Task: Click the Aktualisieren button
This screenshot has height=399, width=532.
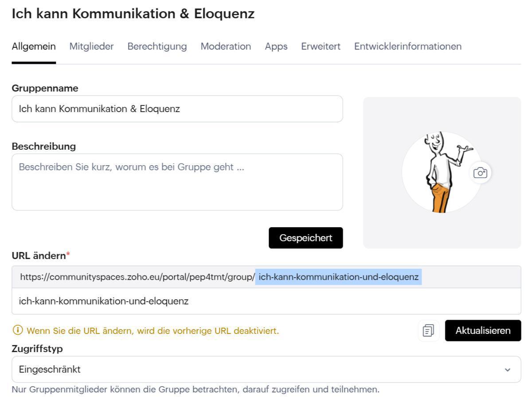Action: pos(482,330)
